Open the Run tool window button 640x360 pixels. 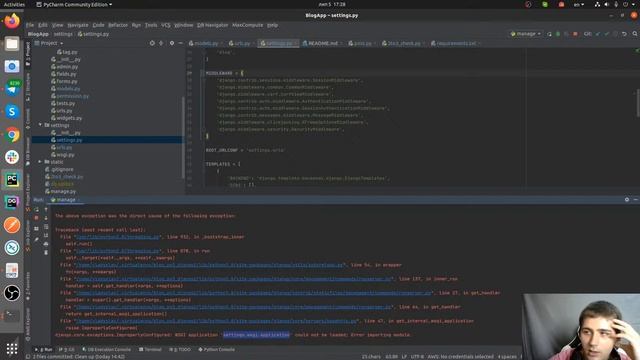pos(43,350)
